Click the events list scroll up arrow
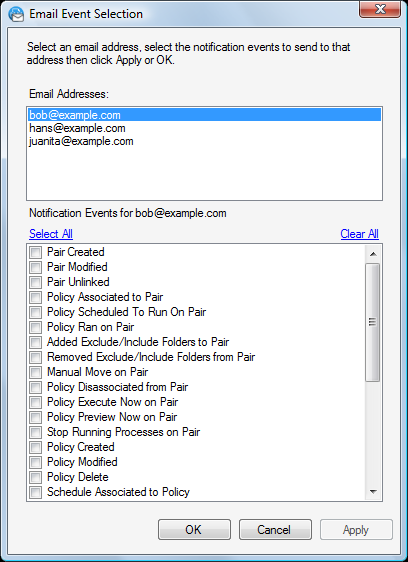Image resolution: width=408 pixels, height=562 pixels. coord(373,254)
